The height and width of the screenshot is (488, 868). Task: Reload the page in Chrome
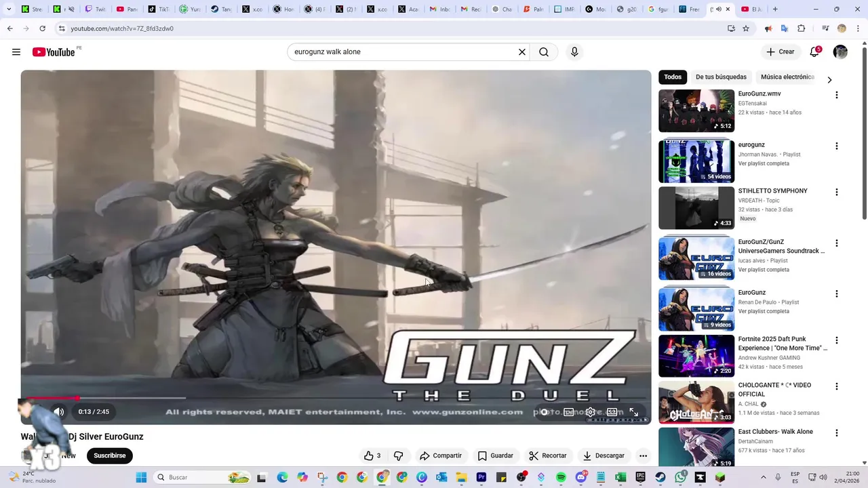coord(42,28)
